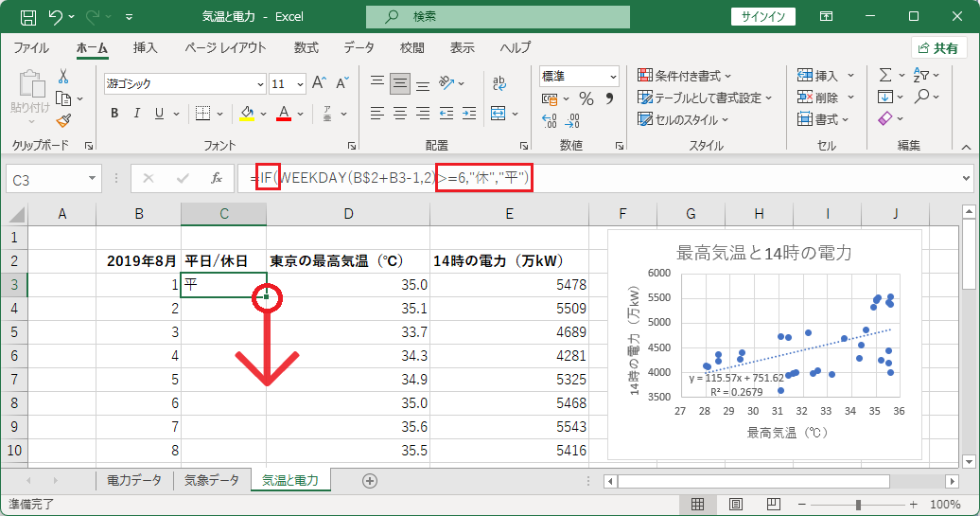
Task: Open the 気象データ sheet tab
Action: tap(212, 480)
